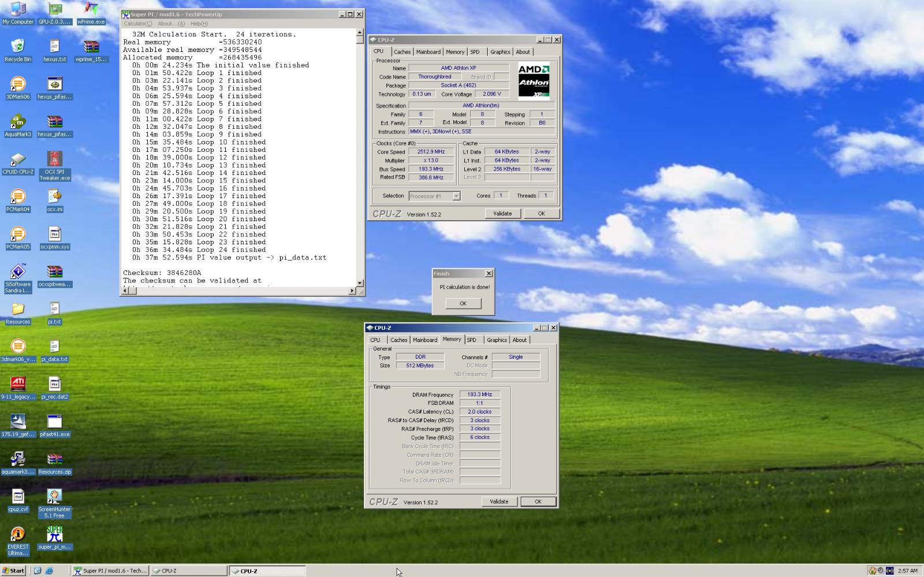The image size is (924, 577).
Task: Open the Calculate menu in Super PI
Action: click(138, 24)
